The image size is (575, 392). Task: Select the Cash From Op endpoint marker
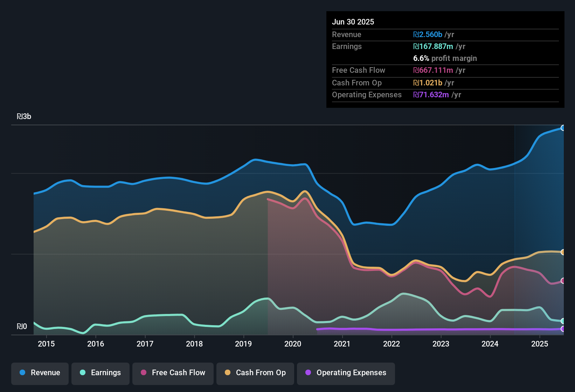tap(563, 252)
